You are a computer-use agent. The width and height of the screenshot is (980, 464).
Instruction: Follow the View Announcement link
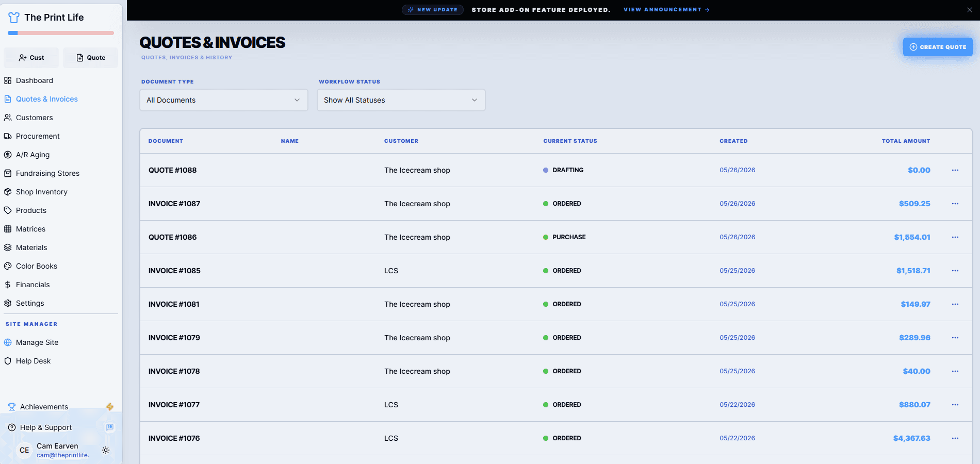click(666, 10)
